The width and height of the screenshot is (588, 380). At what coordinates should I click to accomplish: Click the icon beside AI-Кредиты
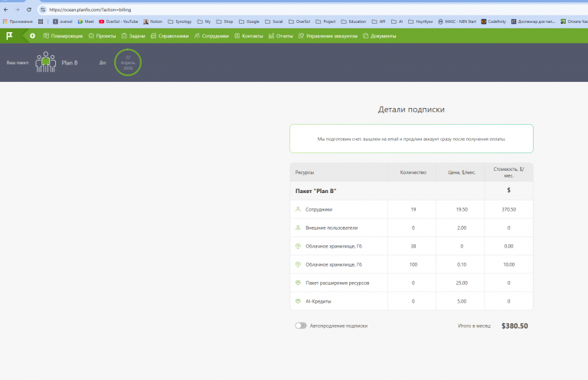tap(298, 301)
